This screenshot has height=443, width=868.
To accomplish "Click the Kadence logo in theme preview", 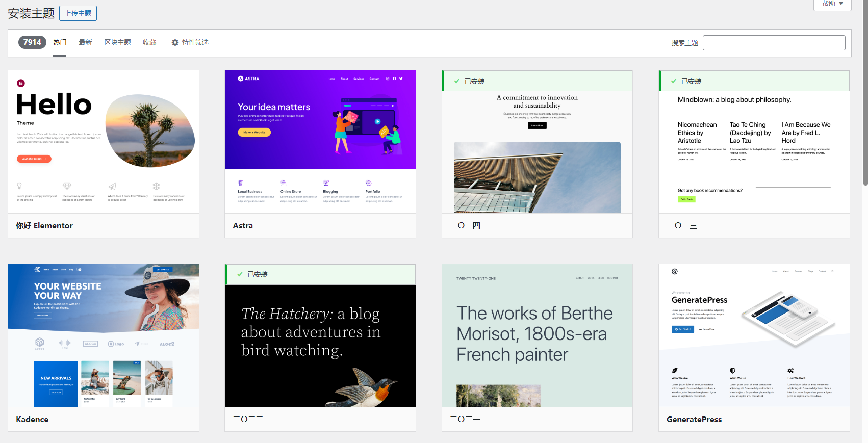I will point(37,269).
